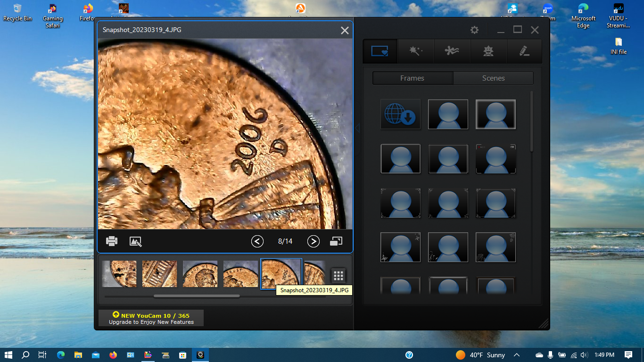644x362 pixels.
Task: Click the YouCam icon on the taskbar
Action: (200, 355)
